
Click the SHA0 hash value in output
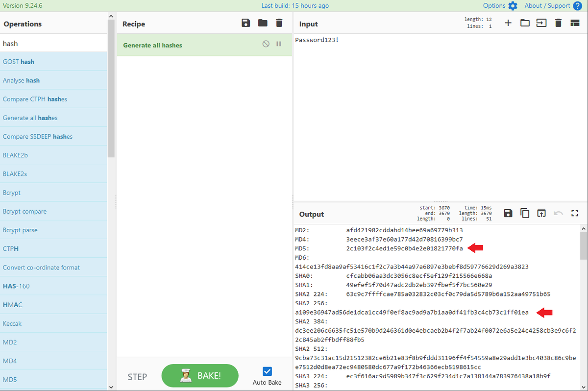pos(419,276)
